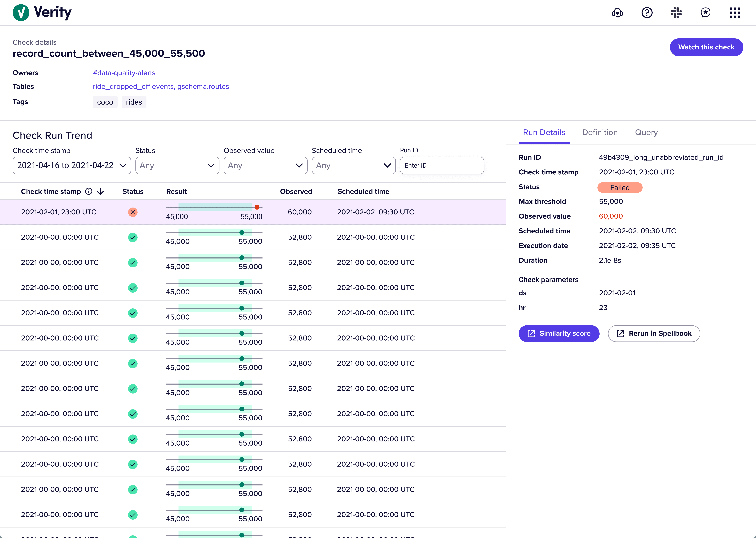Open the apps grid menu icon

point(735,13)
